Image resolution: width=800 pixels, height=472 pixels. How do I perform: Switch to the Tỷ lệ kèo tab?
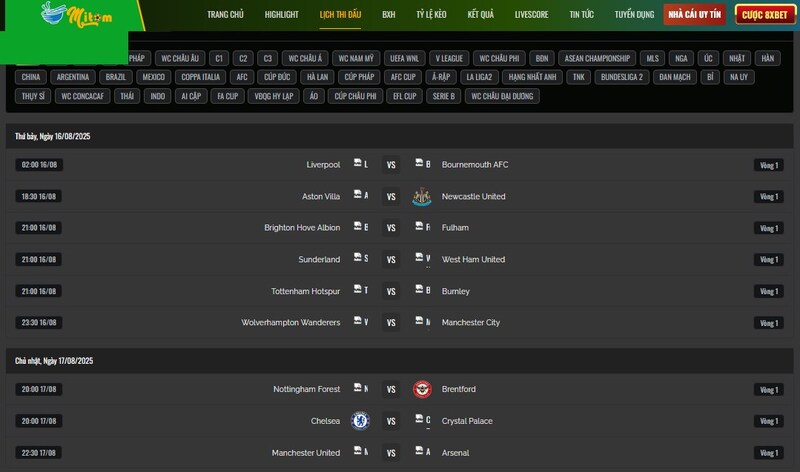click(431, 15)
